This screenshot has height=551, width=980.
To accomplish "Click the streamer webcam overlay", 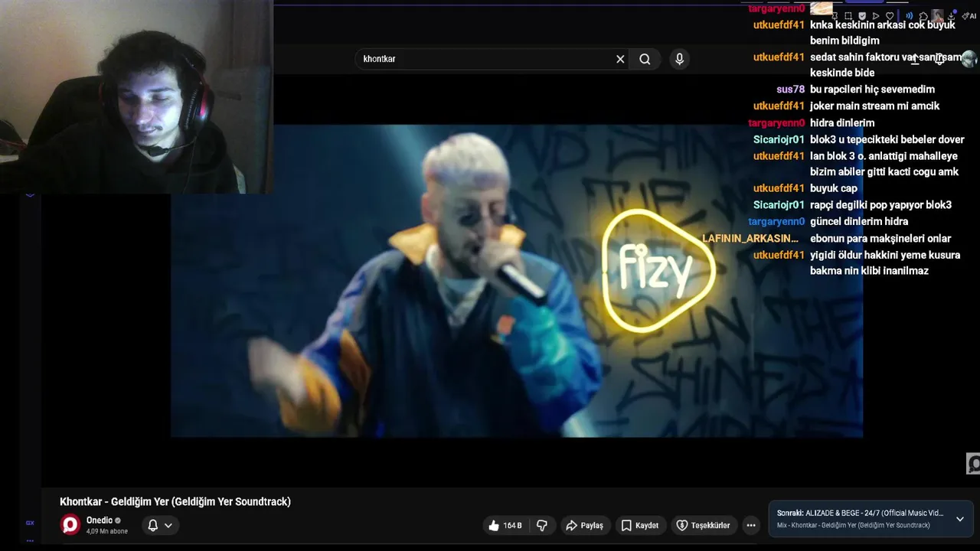I will coord(136,96).
